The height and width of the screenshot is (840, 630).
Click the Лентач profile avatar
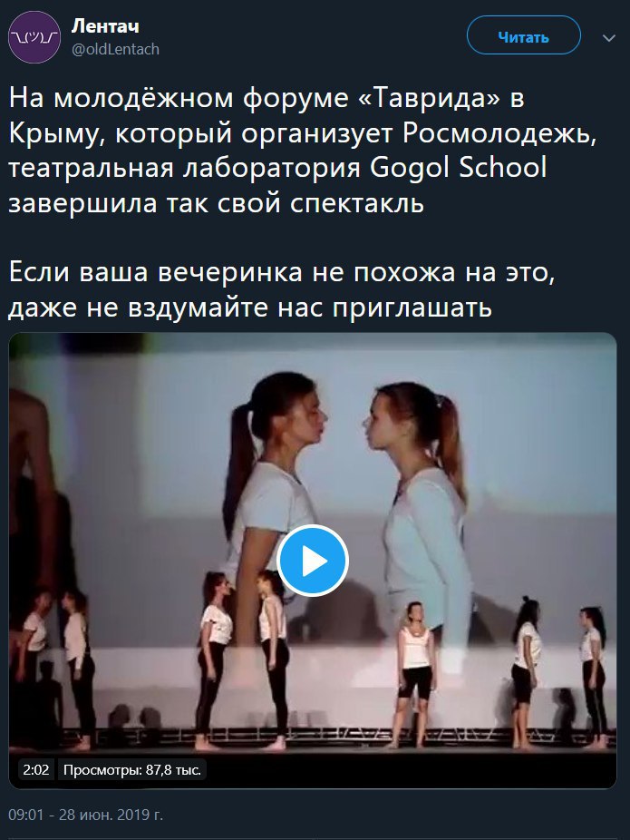click(34, 37)
